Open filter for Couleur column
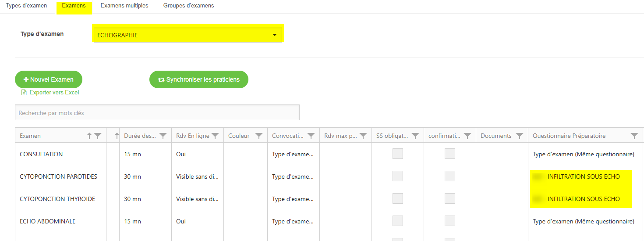This screenshot has width=644, height=241. pos(259,136)
